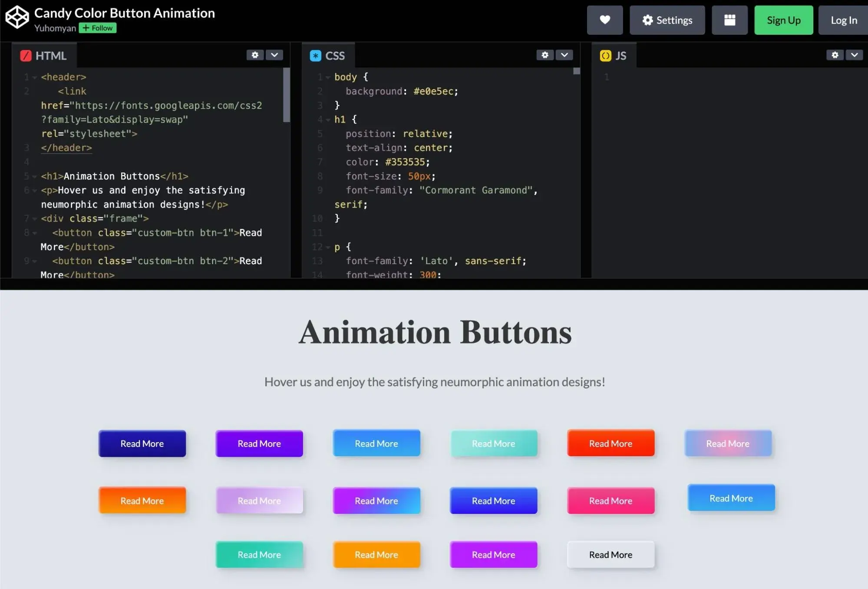868x589 pixels.
Task: Select the CSS editor tab
Action: pos(328,56)
